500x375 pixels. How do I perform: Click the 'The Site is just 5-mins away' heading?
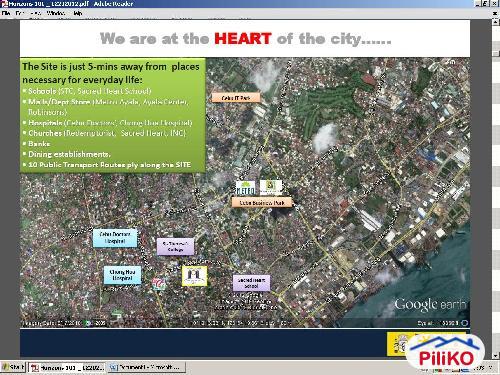click(x=111, y=73)
